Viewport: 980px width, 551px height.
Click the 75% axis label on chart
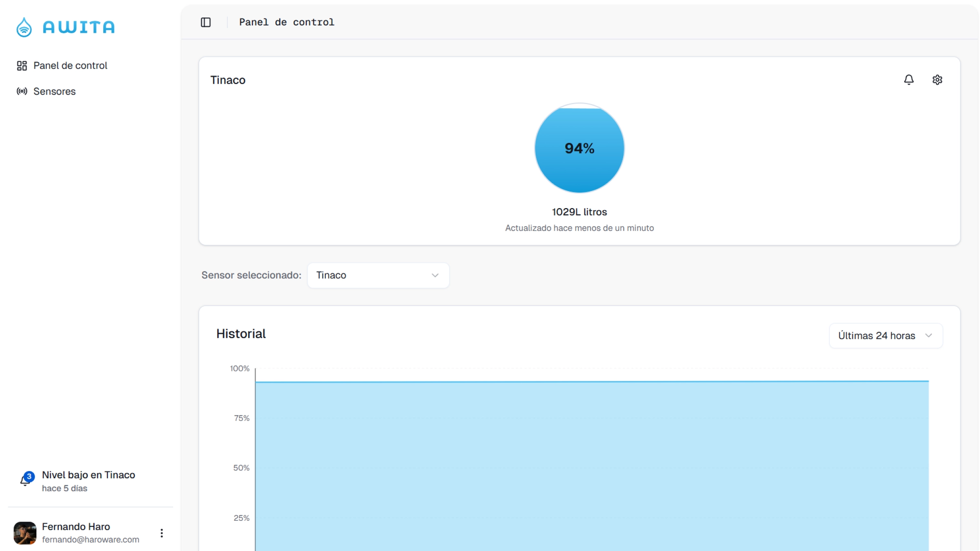[x=242, y=418]
